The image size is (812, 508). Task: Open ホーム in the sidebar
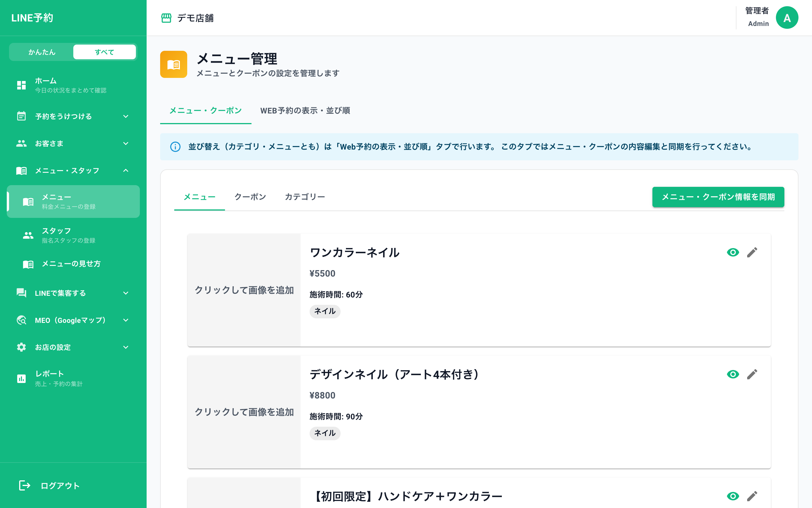point(73,85)
